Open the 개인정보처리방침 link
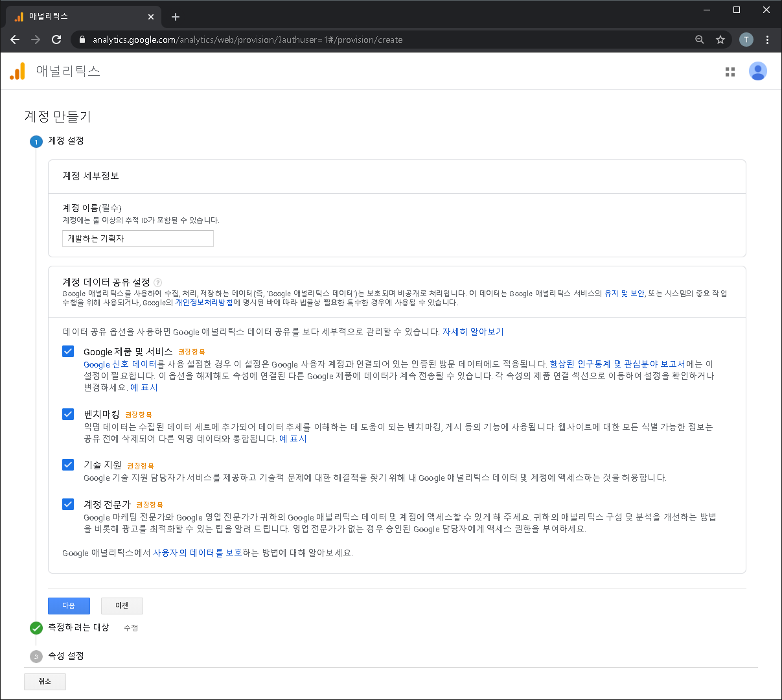Image resolution: width=782 pixels, height=700 pixels. click(x=204, y=303)
